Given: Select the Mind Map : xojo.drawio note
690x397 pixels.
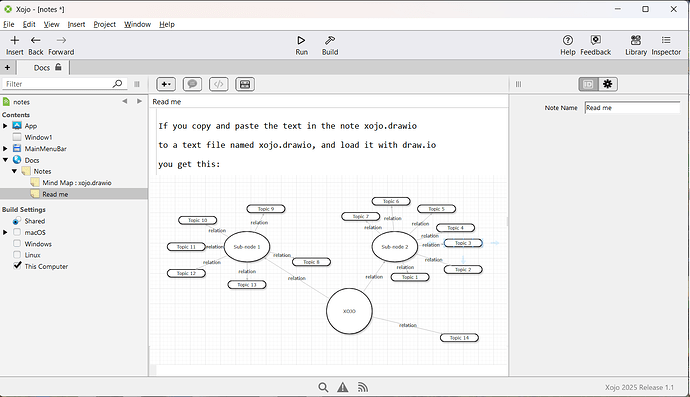Looking at the screenshot, I should (x=77, y=183).
